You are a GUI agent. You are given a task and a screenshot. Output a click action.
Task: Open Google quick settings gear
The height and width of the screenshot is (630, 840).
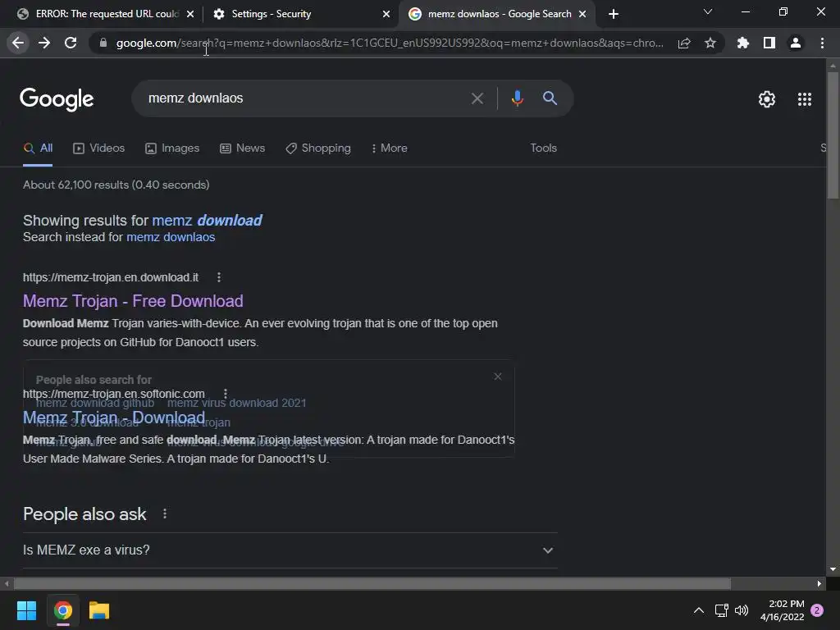point(767,99)
